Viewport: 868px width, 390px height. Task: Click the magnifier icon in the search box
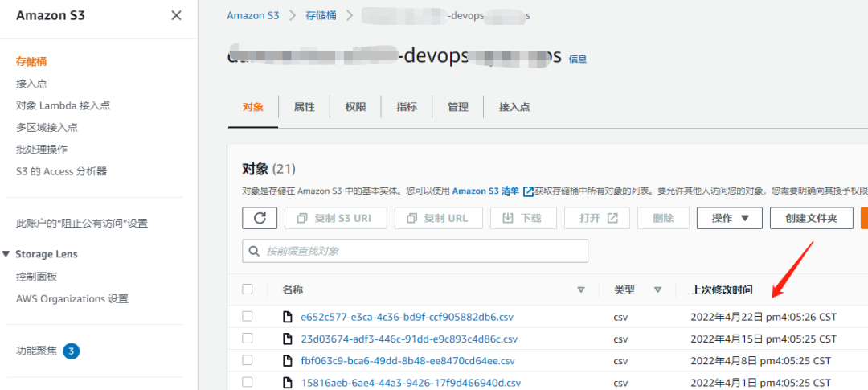[255, 251]
